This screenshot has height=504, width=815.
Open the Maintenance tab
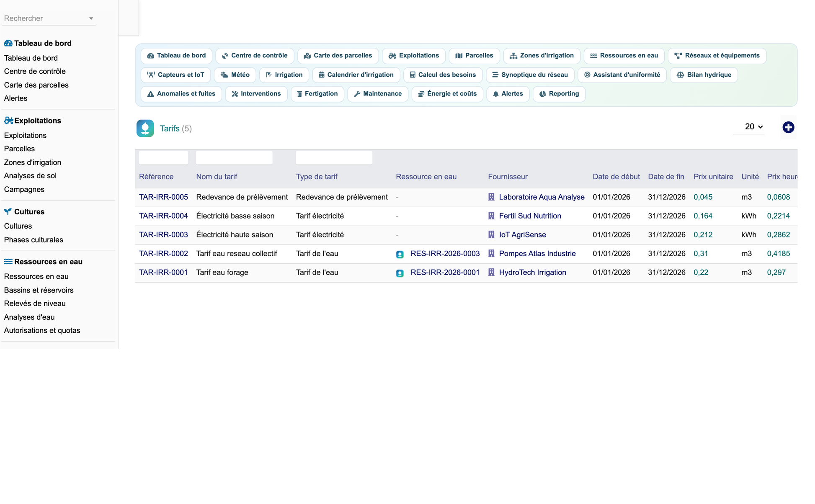378,94
